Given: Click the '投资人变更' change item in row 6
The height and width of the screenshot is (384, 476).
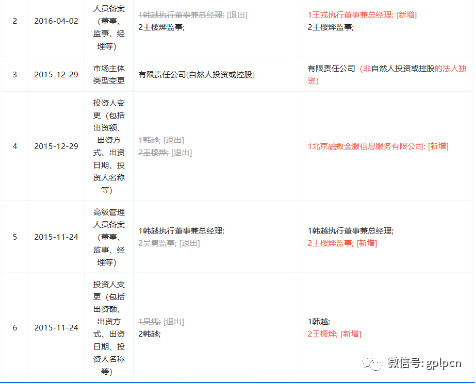Looking at the screenshot, I should point(109,328).
